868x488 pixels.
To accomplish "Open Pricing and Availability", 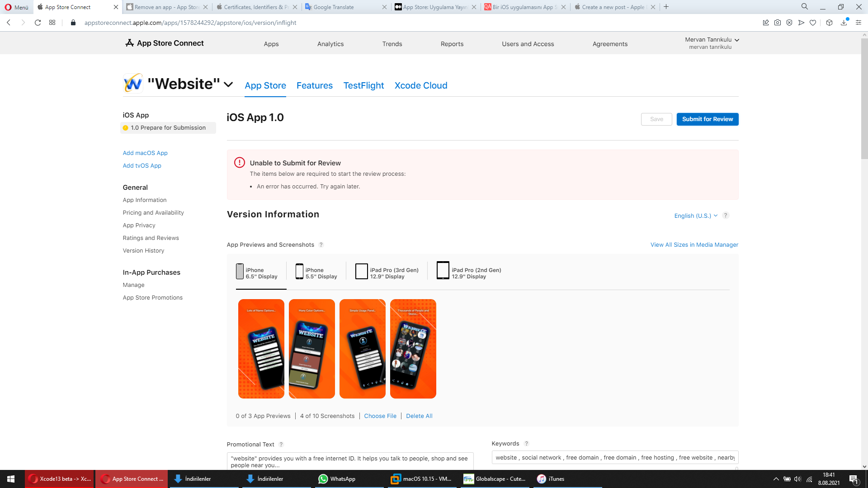I will (x=153, y=212).
